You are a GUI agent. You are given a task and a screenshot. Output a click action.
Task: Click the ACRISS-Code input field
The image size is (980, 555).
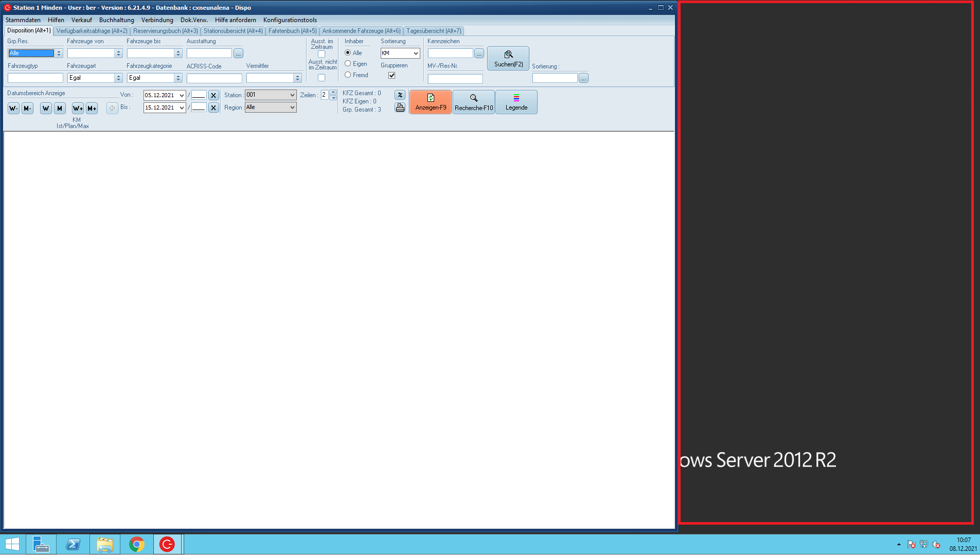214,78
